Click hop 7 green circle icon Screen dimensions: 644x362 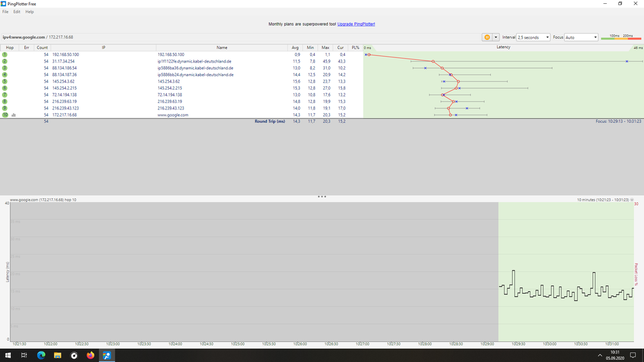(x=5, y=95)
